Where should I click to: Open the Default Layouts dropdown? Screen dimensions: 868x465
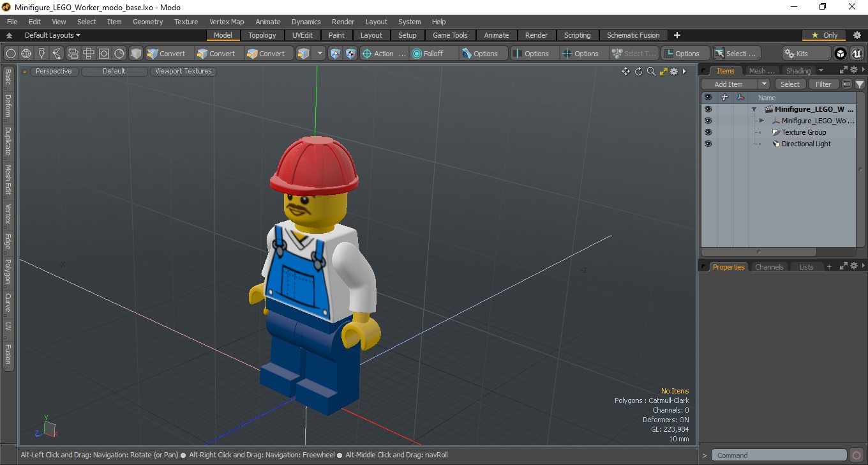(52, 35)
